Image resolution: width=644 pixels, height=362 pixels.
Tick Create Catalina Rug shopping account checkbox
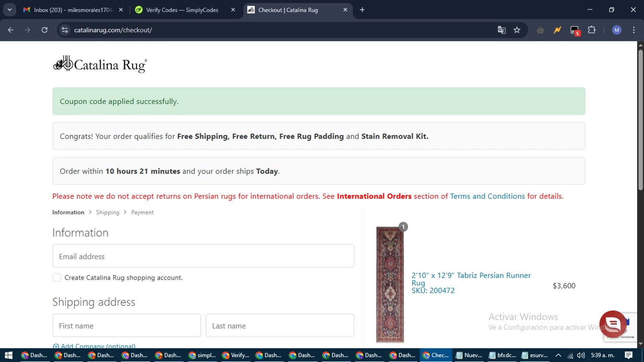pyautogui.click(x=57, y=277)
